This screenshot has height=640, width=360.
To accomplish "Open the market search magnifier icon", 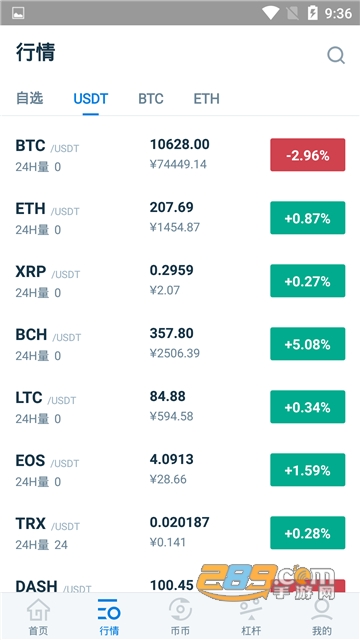I will coord(336,55).
